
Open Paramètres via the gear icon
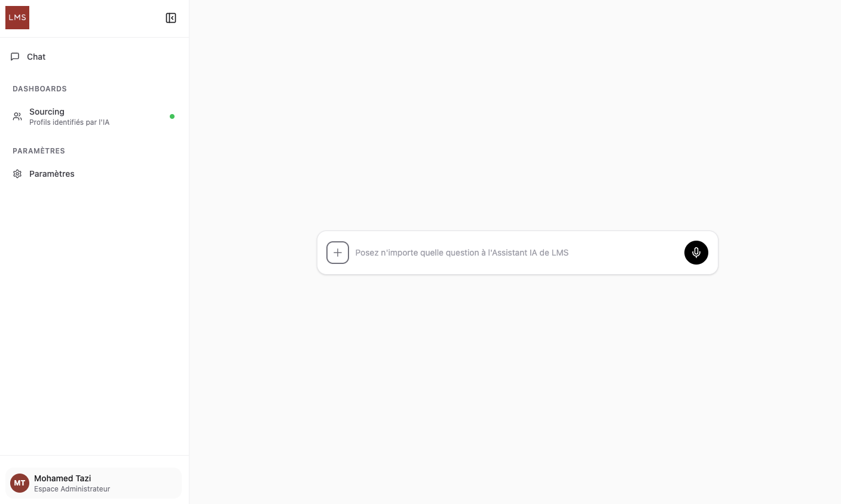(17, 174)
